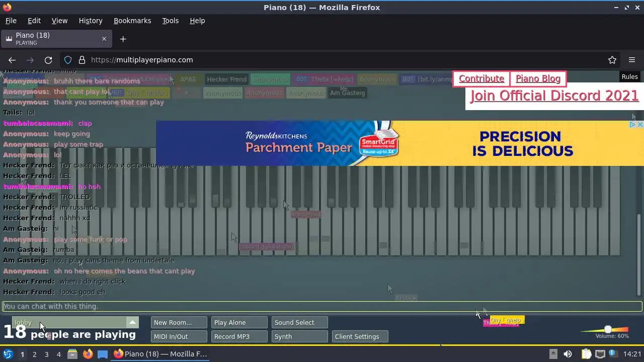Bookmark this page with the star icon
The image size is (644, 362).
pyautogui.click(x=612, y=60)
